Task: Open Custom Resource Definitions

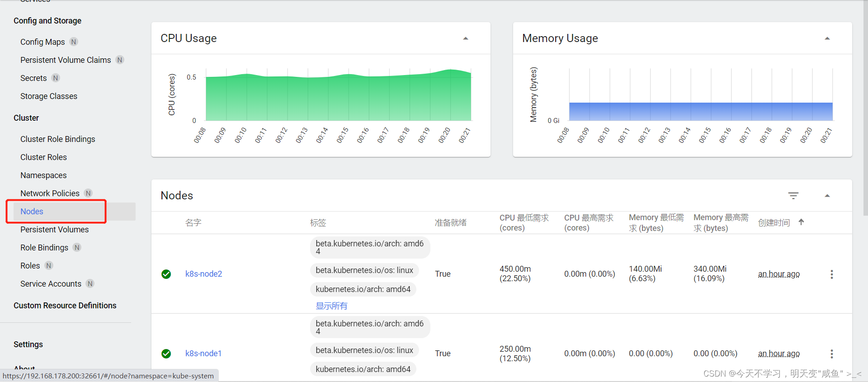Action: point(65,305)
